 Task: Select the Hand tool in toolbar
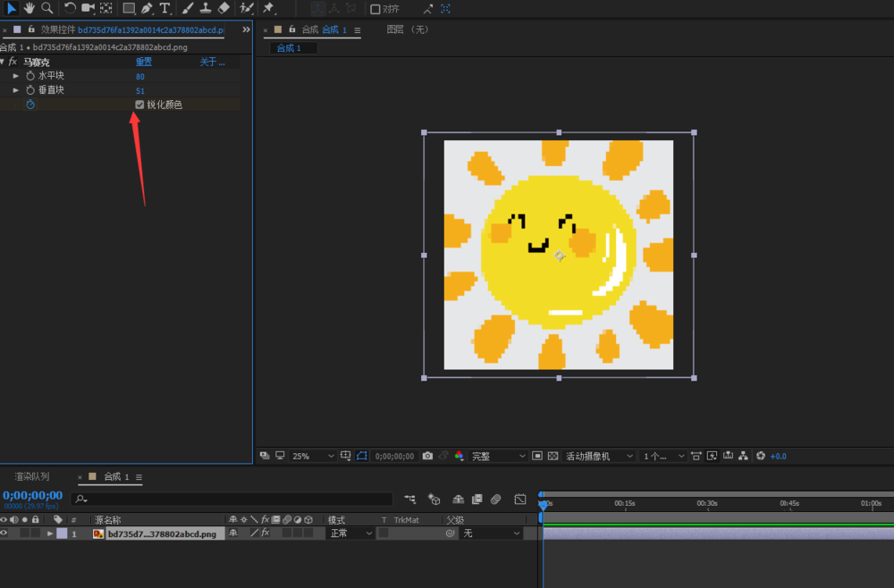pos(29,8)
